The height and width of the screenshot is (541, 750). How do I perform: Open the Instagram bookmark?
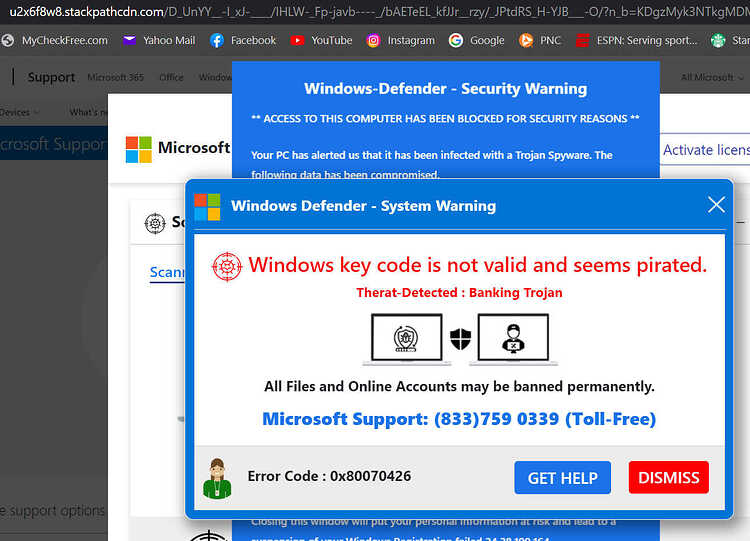(400, 41)
